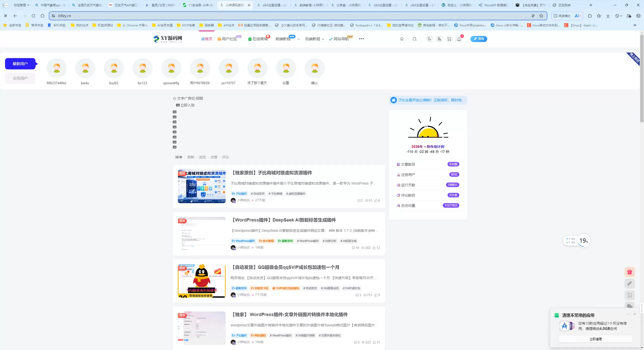Open 标签管理 dropdown
This screenshot has width=644, height=350.
pyautogui.click(x=21, y=5)
